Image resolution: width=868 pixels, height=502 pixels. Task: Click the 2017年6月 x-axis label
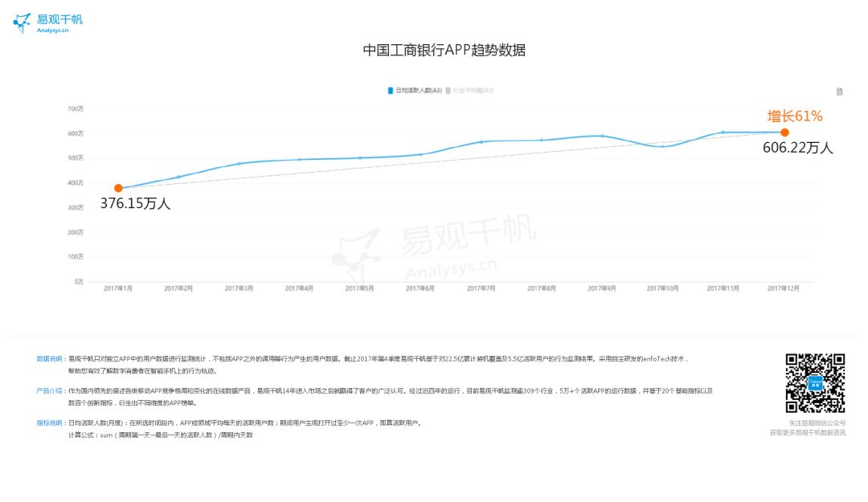click(420, 288)
